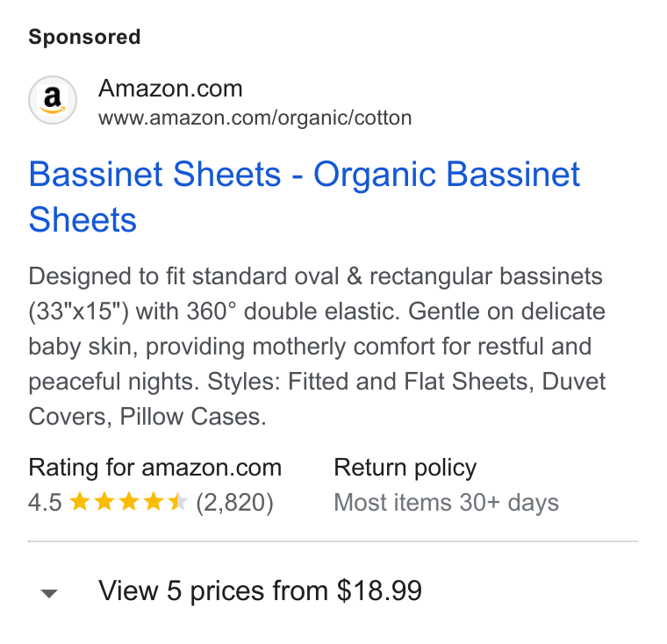Open the Return policy heading
The width and height of the screenshot is (667, 644).
405,468
